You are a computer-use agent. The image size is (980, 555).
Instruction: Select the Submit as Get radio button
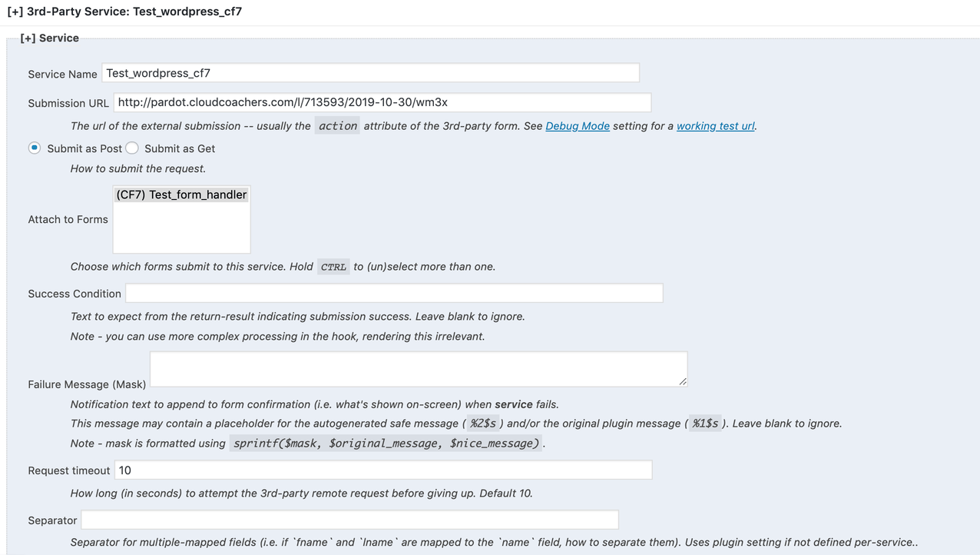[132, 148]
